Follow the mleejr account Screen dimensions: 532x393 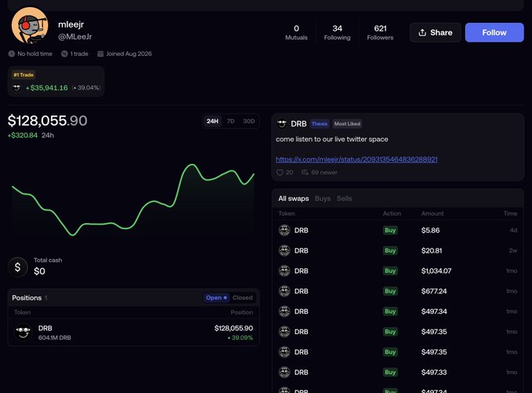point(494,33)
